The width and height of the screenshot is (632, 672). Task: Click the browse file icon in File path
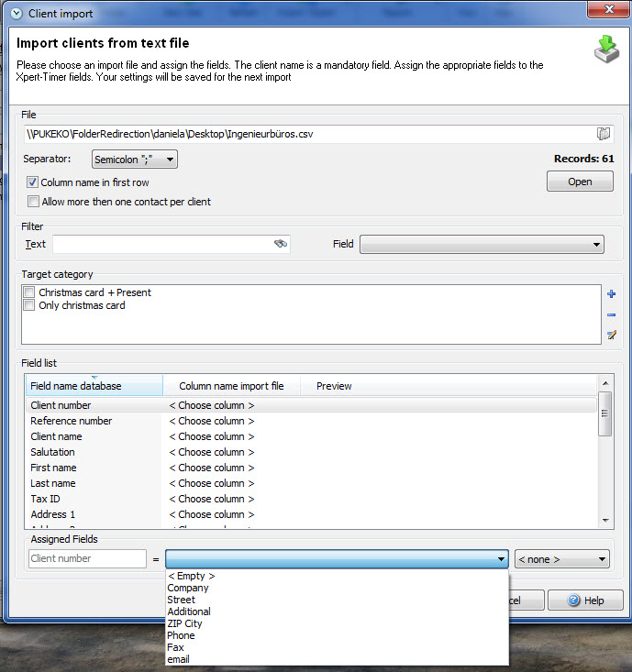click(x=604, y=134)
